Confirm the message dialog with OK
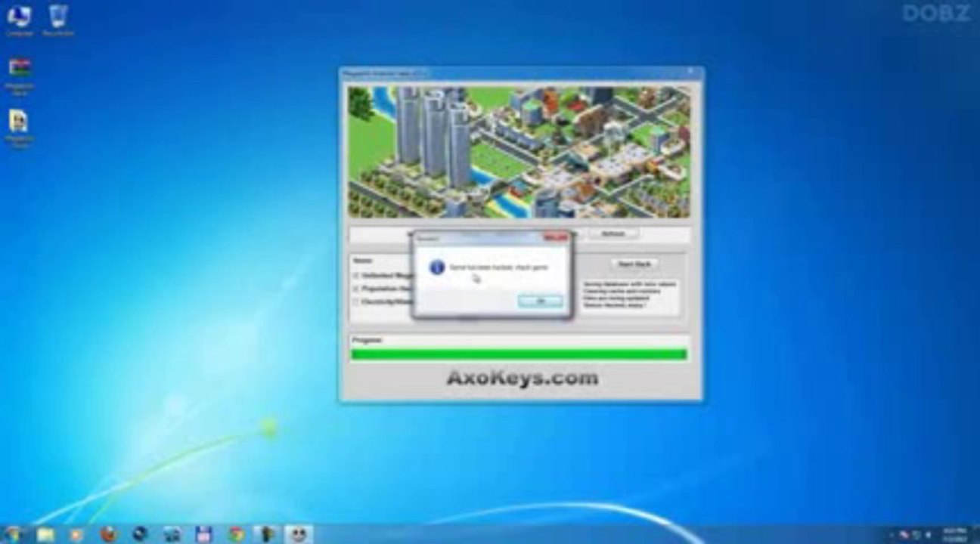 540,301
